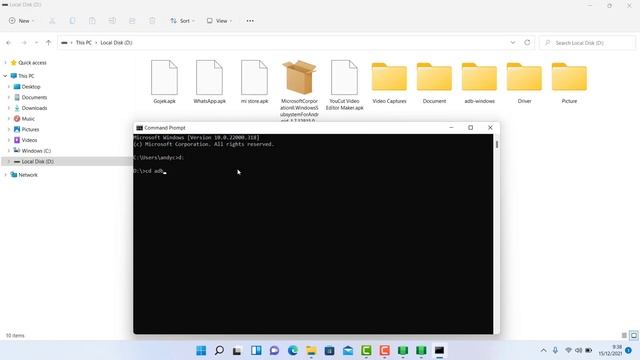
Task: Open recent locations chevron dropdown
Action: click(36, 42)
